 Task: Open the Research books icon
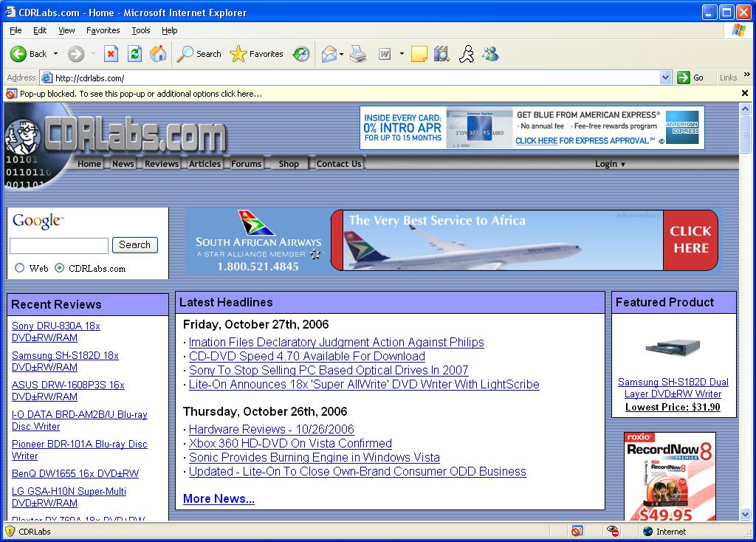click(441, 54)
